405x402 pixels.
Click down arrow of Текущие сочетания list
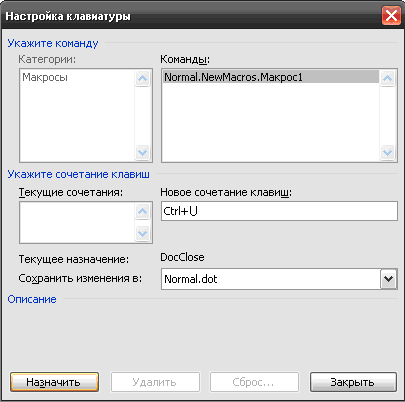coord(143,233)
